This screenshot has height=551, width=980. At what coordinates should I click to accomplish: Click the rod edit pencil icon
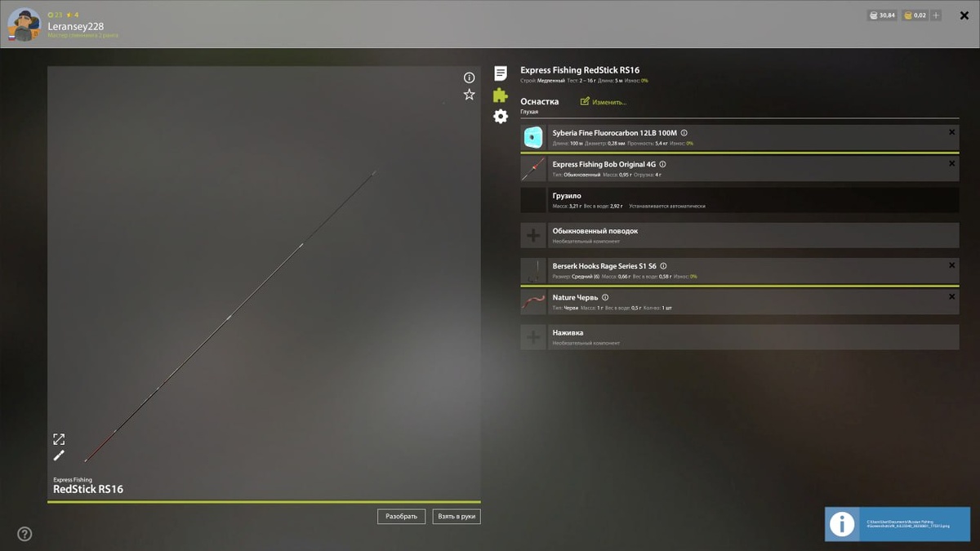pos(59,455)
